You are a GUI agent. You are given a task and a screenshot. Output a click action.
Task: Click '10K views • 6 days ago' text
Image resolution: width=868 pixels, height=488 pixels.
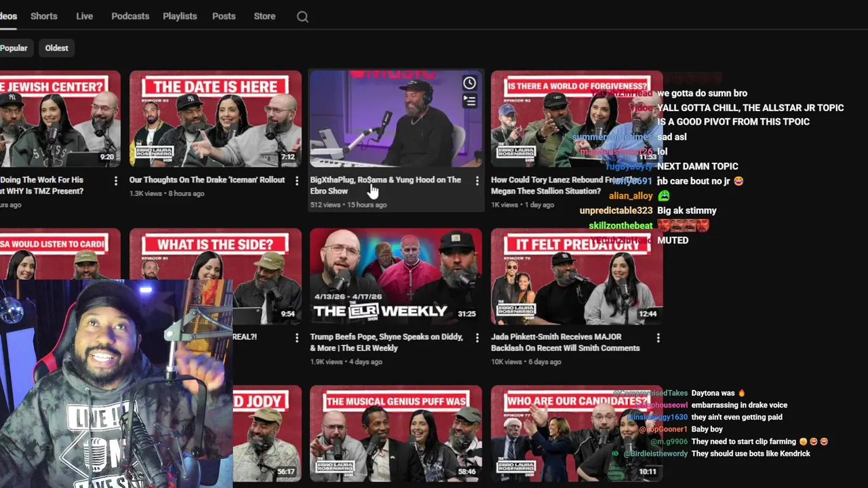coord(526,362)
